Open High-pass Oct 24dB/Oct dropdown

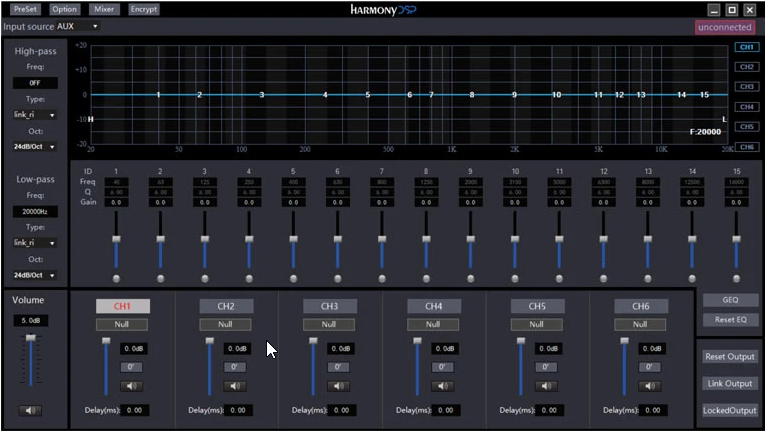34,146
